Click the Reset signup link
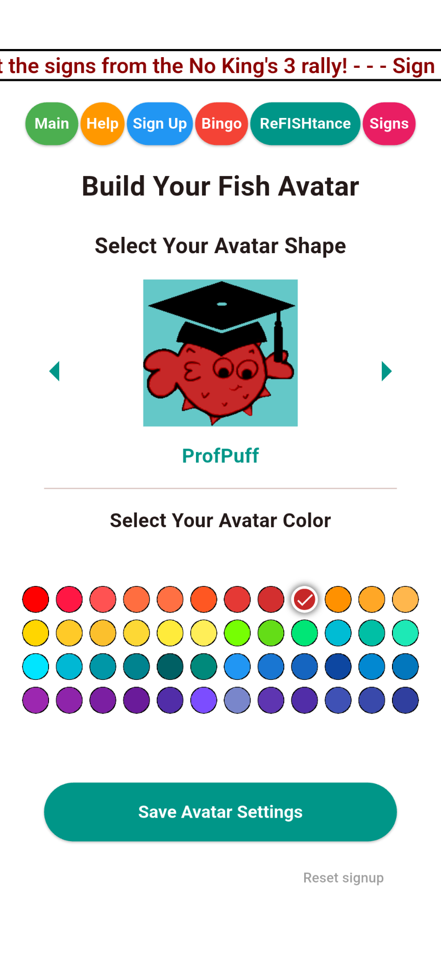441x980 pixels. click(344, 878)
